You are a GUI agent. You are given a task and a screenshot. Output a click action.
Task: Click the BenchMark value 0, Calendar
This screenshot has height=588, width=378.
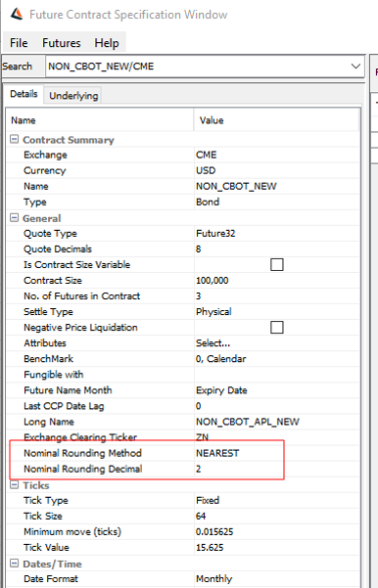[x=220, y=359]
